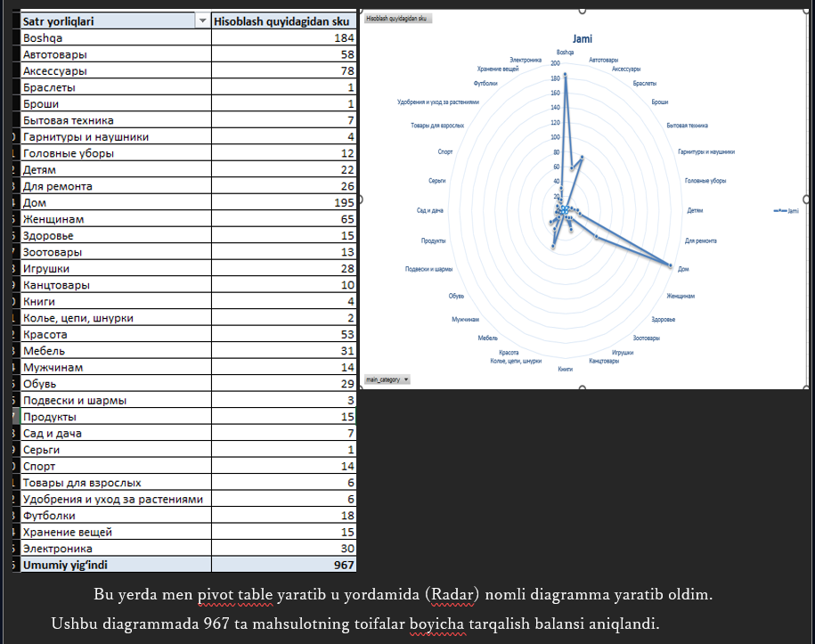Viewport: 815px width, 644px height.
Task: Open the main_category field dropdown on chart
Action: point(387,379)
